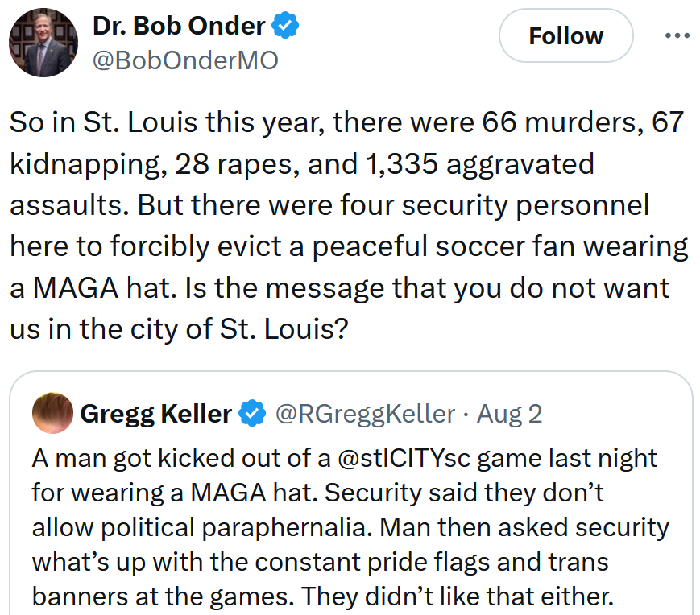Click Follow to enable notifications from Bob Onder
700x615 pixels.
565,35
